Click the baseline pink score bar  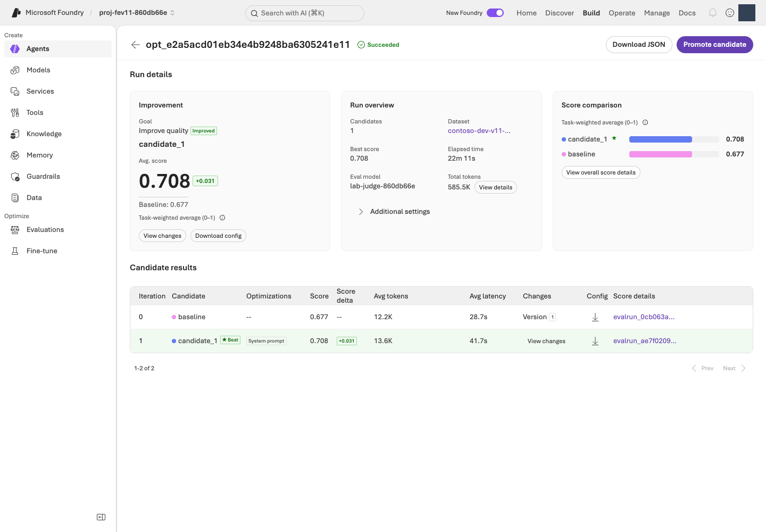click(x=661, y=154)
